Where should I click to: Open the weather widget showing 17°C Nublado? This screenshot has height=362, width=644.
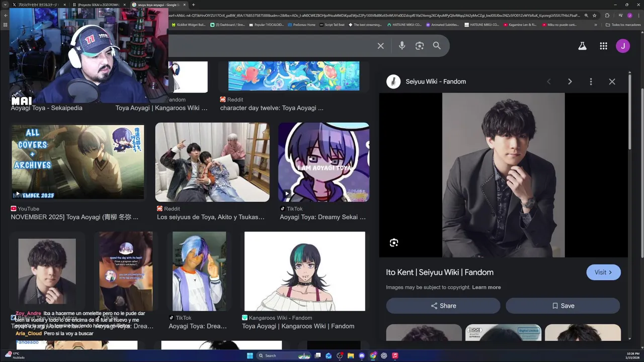coord(14,355)
